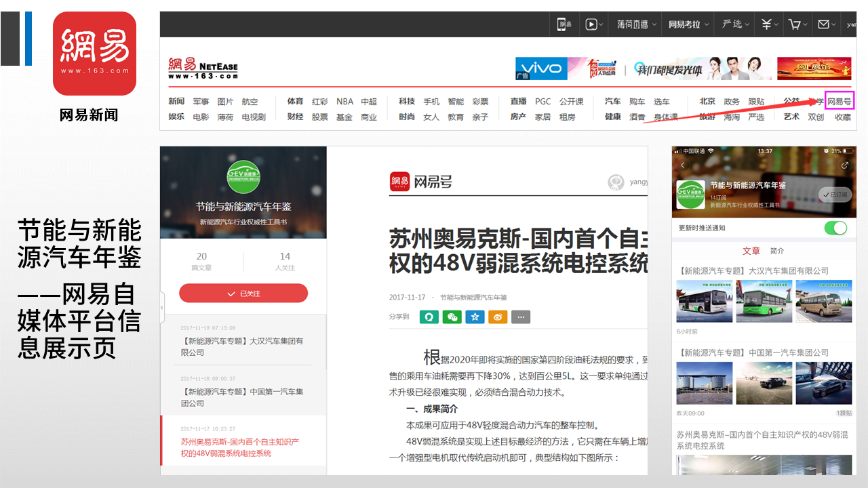The image size is (868, 488).
Task: Click the grey user avatar icon
Action: (616, 182)
